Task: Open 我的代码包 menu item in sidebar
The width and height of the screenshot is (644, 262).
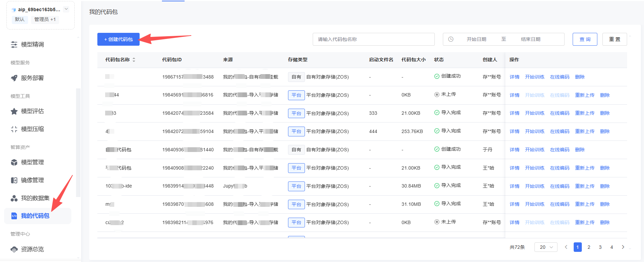Action: tap(35, 216)
